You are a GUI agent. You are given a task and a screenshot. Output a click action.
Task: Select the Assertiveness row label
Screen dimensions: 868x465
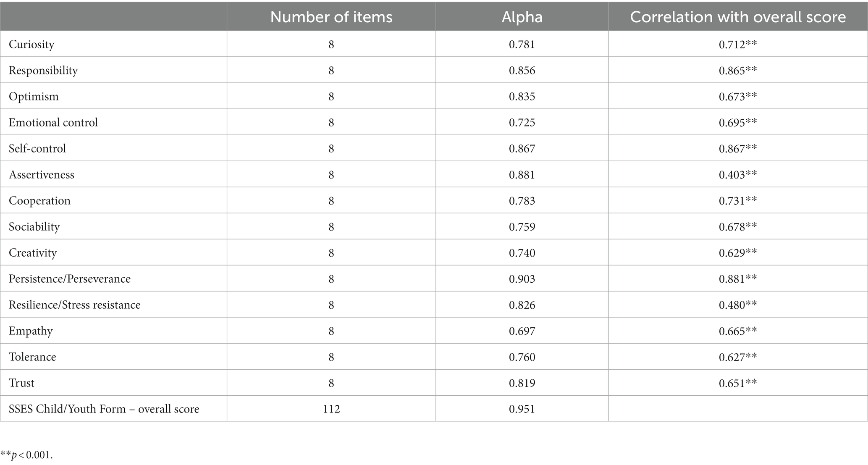pos(42,175)
